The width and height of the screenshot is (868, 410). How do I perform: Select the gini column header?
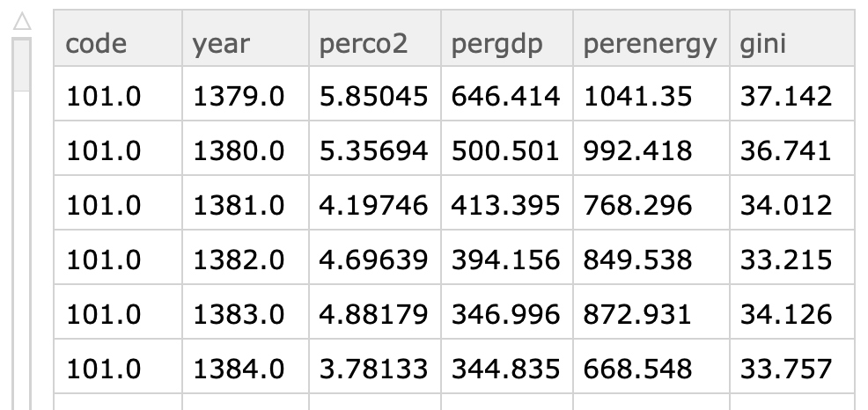point(792,38)
